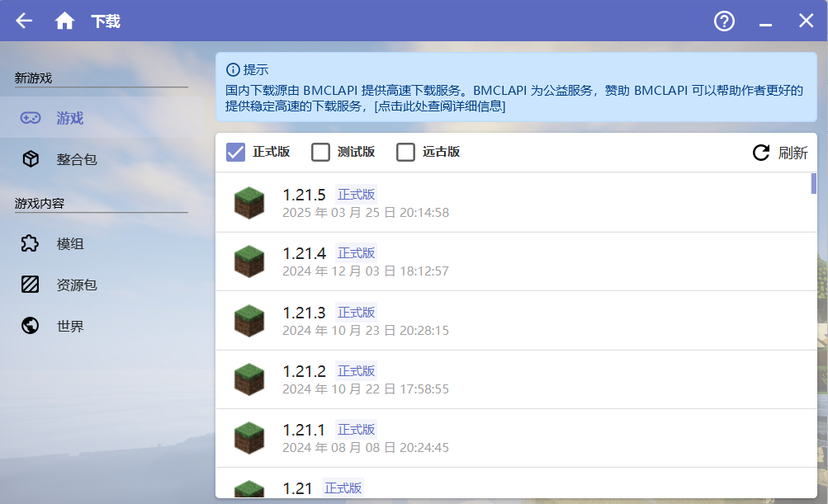
Task: Click the date 2024 年 10 月 22 日 17:58:55
Action: coord(366,389)
